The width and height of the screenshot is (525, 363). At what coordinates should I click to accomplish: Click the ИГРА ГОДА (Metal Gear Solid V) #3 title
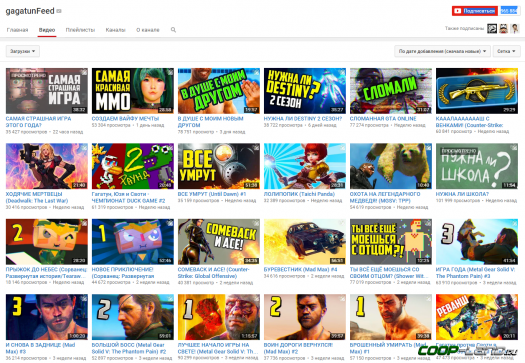click(x=475, y=273)
